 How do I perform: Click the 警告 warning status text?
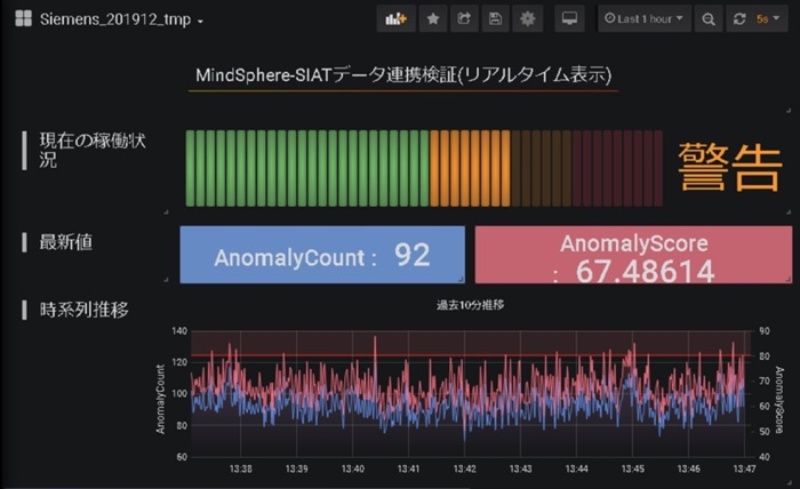(x=730, y=167)
